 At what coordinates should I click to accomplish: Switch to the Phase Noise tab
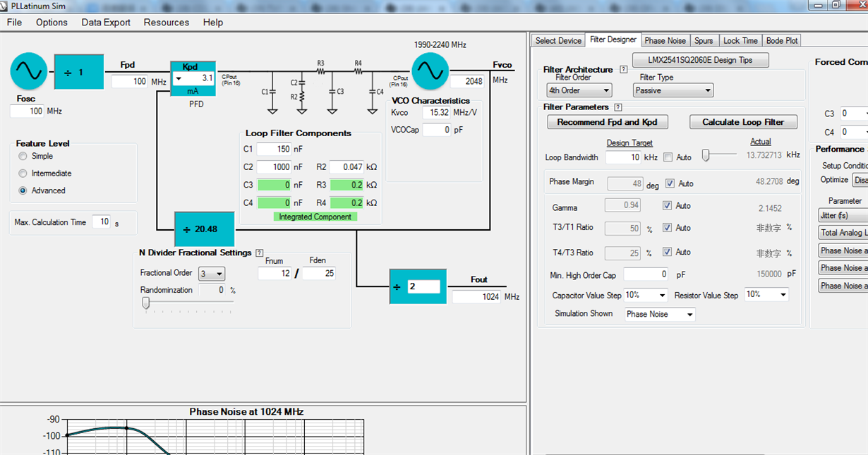(x=665, y=41)
